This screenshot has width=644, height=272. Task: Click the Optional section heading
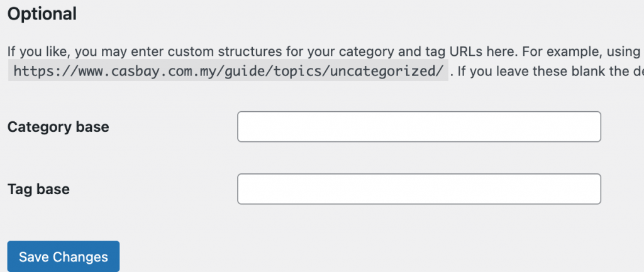(42, 14)
